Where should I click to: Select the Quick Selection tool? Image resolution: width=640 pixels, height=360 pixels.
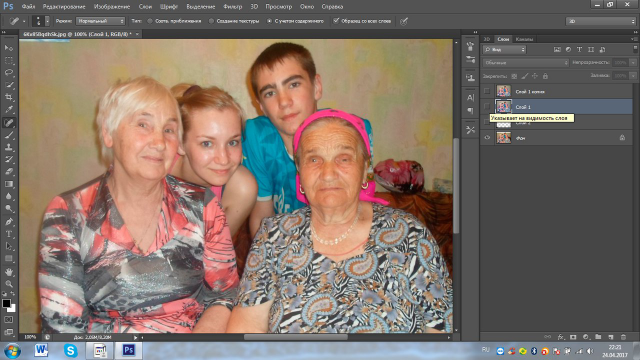pos(9,85)
